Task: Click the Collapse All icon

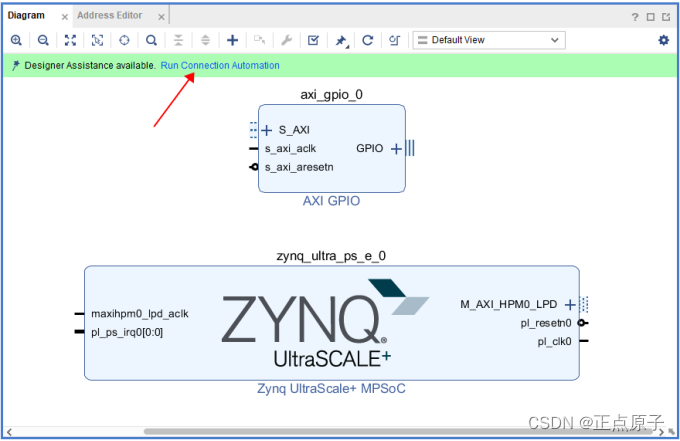Action: pyautogui.click(x=178, y=40)
